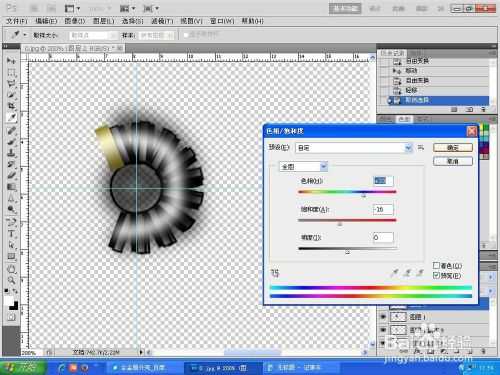Select the Crop tool
Screen dimensions: 500x375
point(11,106)
